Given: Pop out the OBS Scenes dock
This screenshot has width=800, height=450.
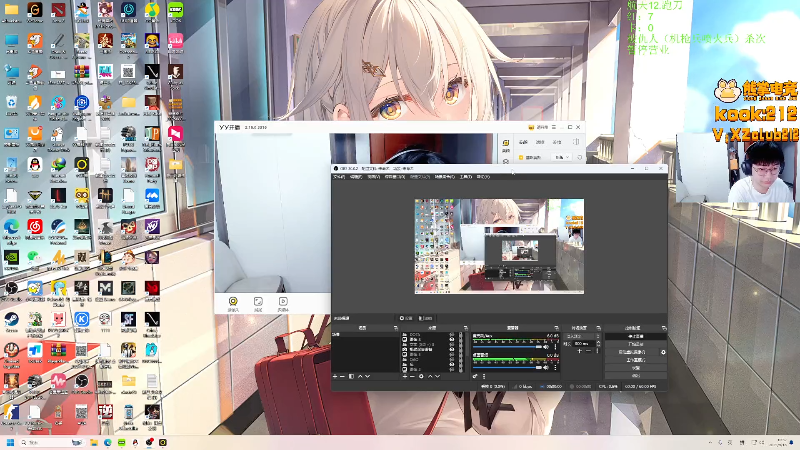Looking at the screenshot, I should (x=396, y=328).
